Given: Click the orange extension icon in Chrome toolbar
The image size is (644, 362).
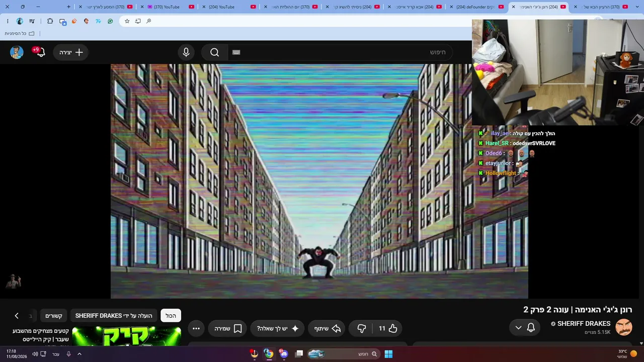Looking at the screenshot, I should click(x=74, y=21).
